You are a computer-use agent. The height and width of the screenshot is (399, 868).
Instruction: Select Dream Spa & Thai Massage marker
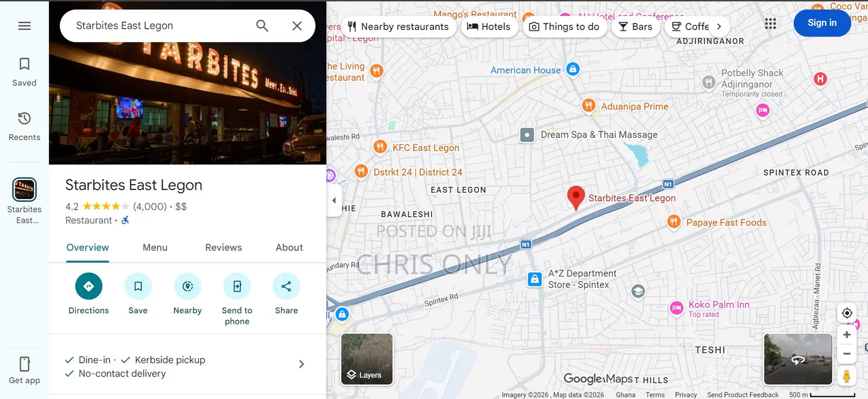pyautogui.click(x=527, y=135)
